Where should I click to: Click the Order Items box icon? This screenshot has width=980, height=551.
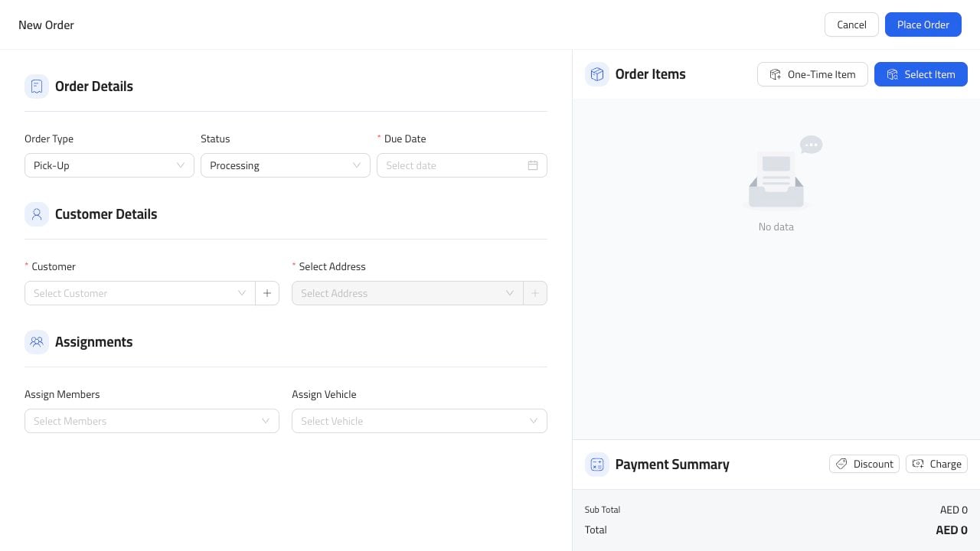point(597,74)
